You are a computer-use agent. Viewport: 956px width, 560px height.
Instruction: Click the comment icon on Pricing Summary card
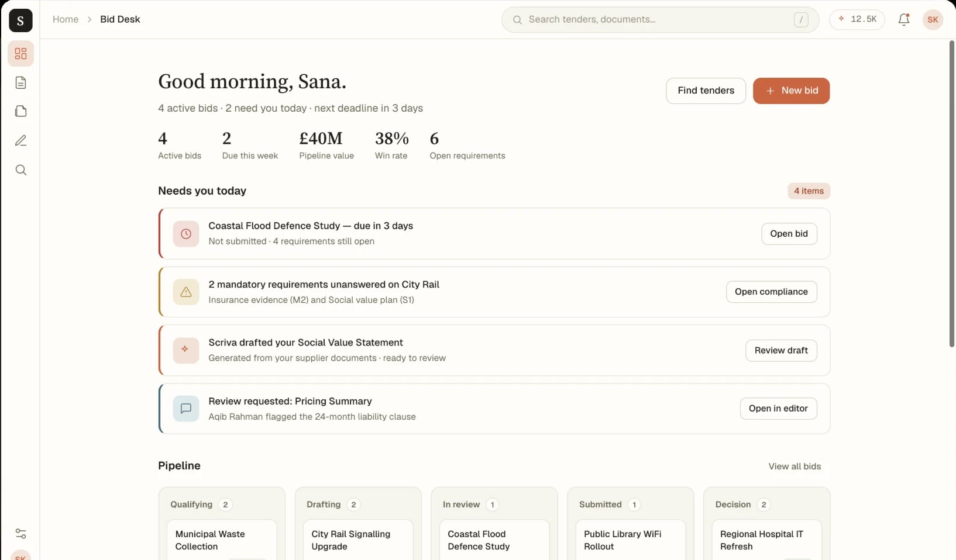[186, 409]
